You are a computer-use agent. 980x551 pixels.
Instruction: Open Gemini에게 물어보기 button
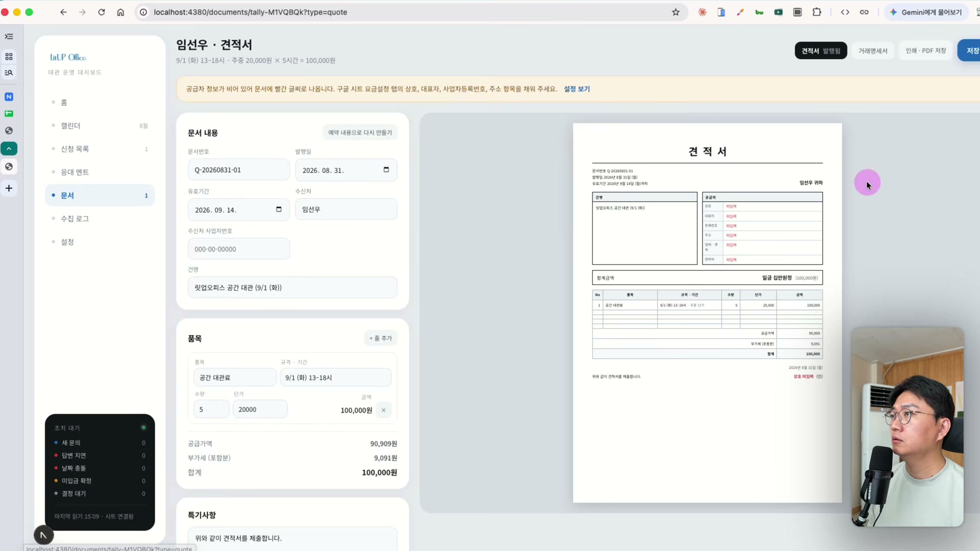click(x=925, y=12)
